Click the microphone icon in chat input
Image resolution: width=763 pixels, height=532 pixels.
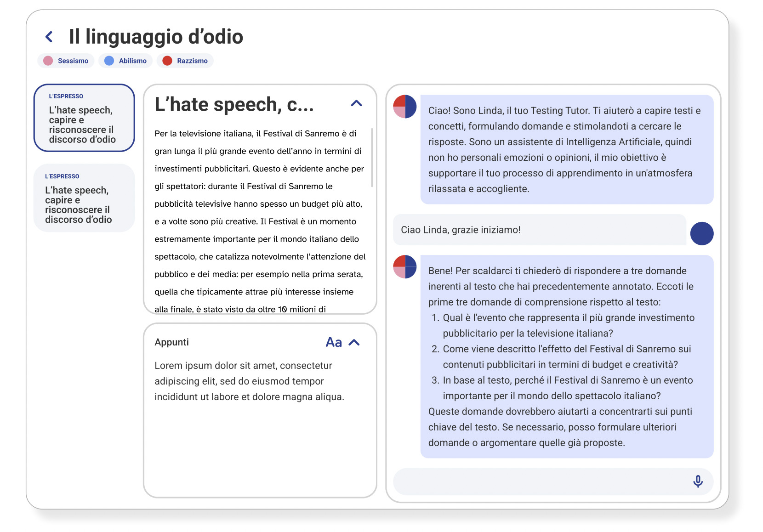[x=697, y=481]
